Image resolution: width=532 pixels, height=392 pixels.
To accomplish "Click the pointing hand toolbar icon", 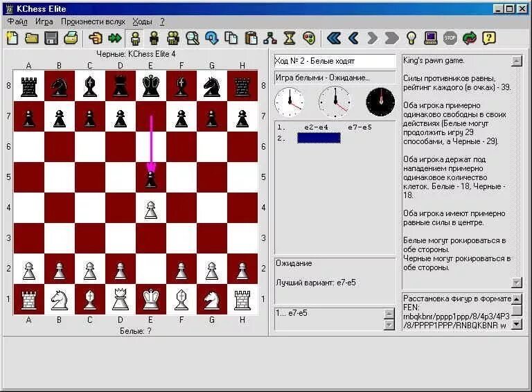I will pos(96,38).
